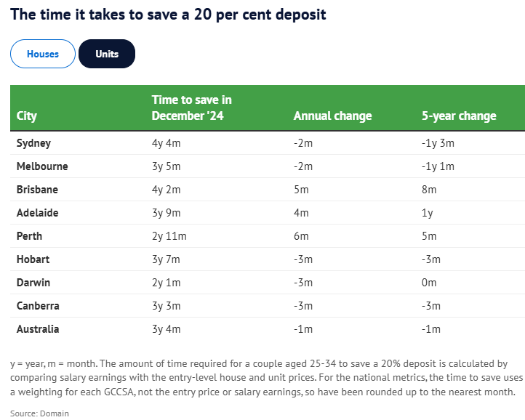525x420 pixels.
Task: Click Perth's 2y 11m time value
Action: tap(169, 236)
